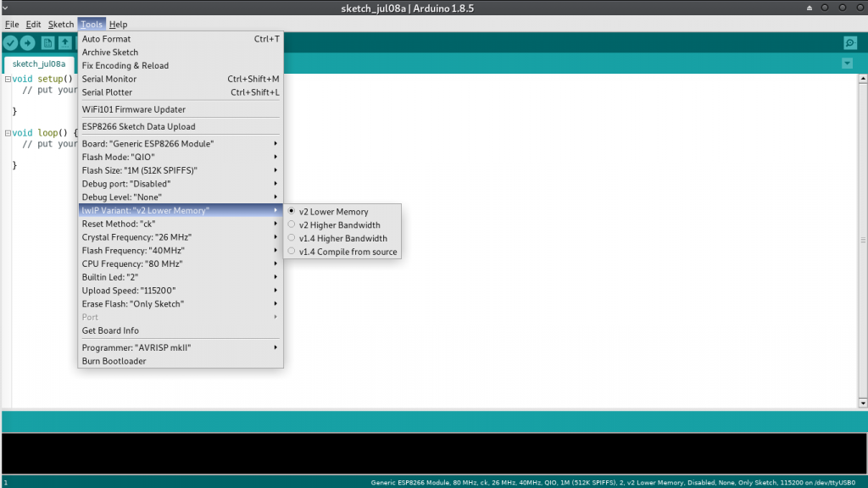The height and width of the screenshot is (488, 868).
Task: Select ESP8266 Sketch Data Upload
Action: tap(181, 126)
